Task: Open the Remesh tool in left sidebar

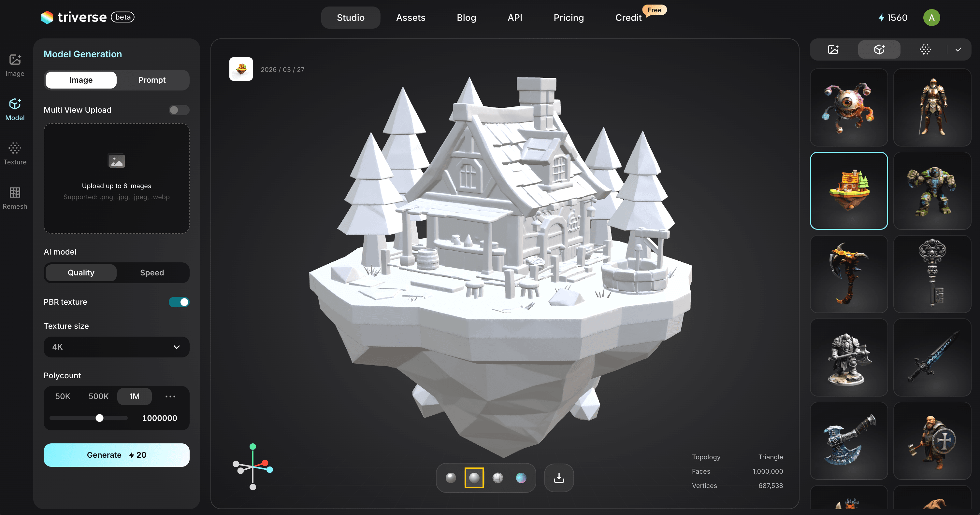Action: (x=15, y=198)
